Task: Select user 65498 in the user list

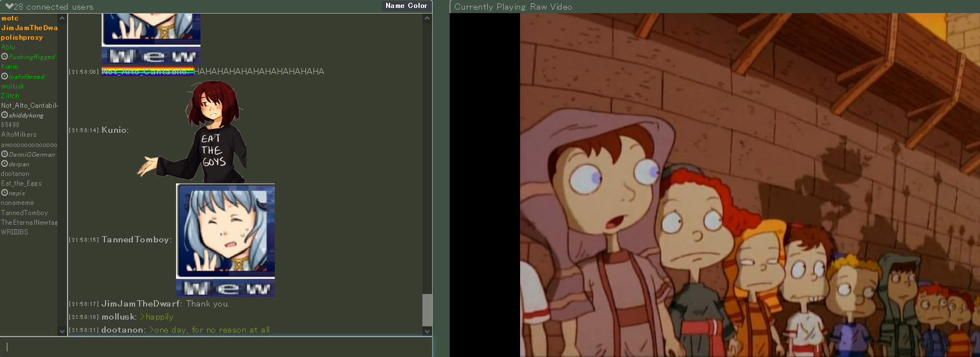Action: point(10,125)
